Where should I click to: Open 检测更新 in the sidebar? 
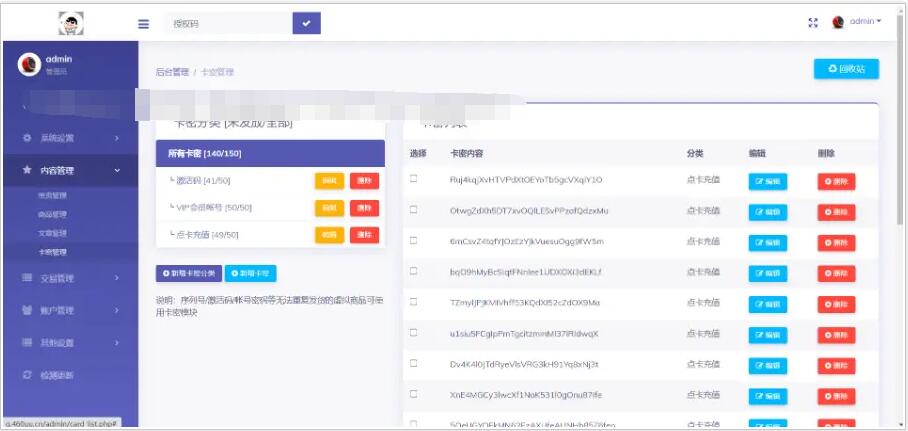57,375
